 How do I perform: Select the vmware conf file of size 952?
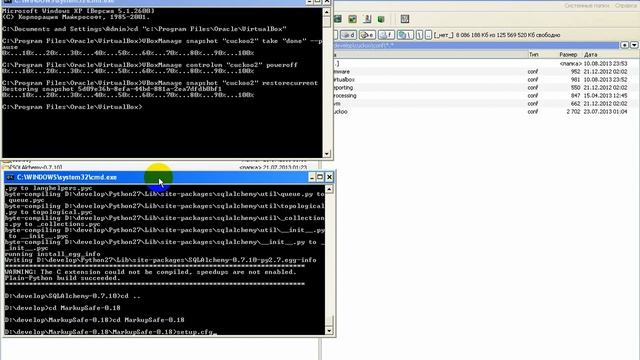pos(486,71)
